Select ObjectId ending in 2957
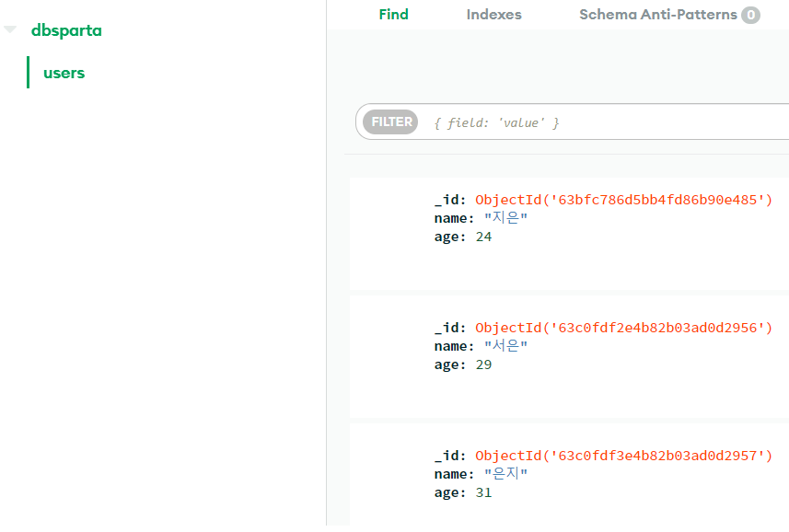This screenshot has width=789, height=532. [623, 456]
